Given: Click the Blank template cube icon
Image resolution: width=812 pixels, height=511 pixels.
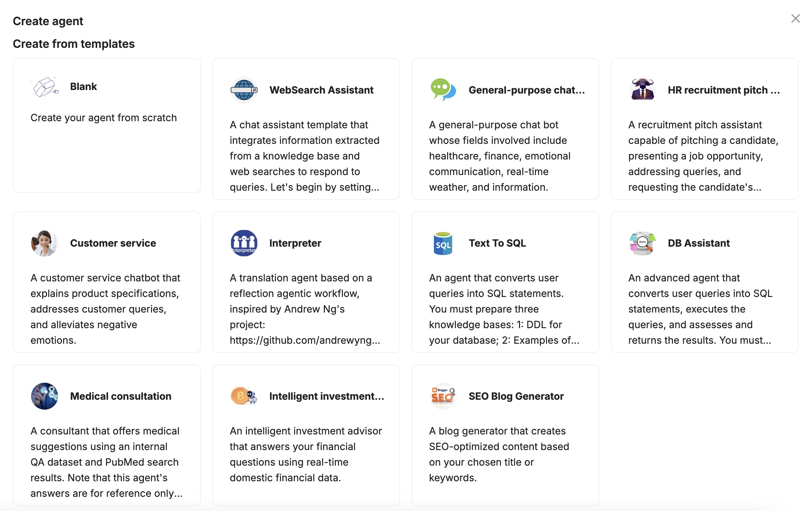Looking at the screenshot, I should tap(45, 87).
